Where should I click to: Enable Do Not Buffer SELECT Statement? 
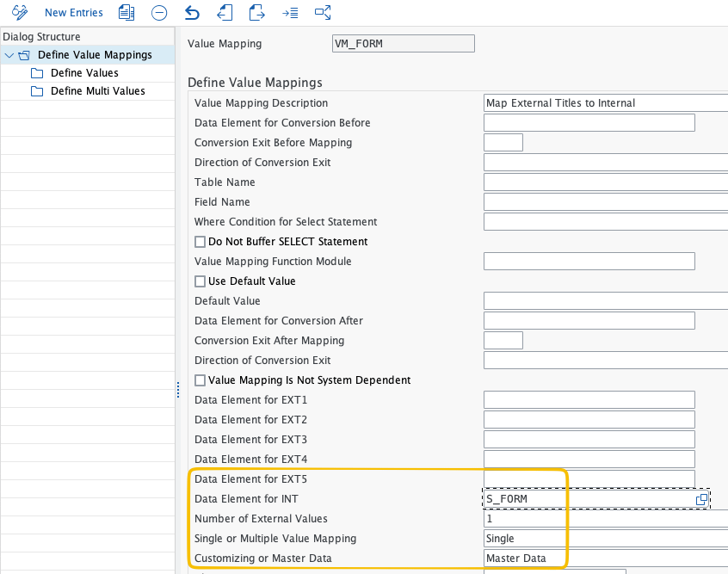click(x=201, y=242)
